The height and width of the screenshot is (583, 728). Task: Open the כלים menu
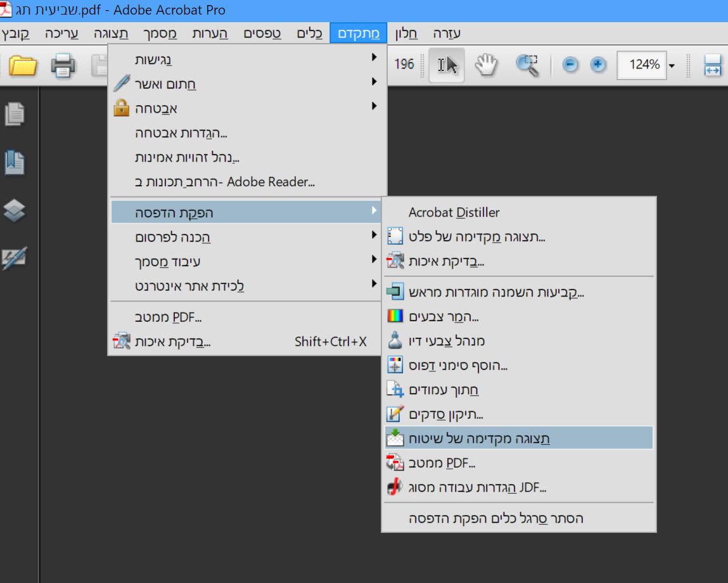[309, 34]
